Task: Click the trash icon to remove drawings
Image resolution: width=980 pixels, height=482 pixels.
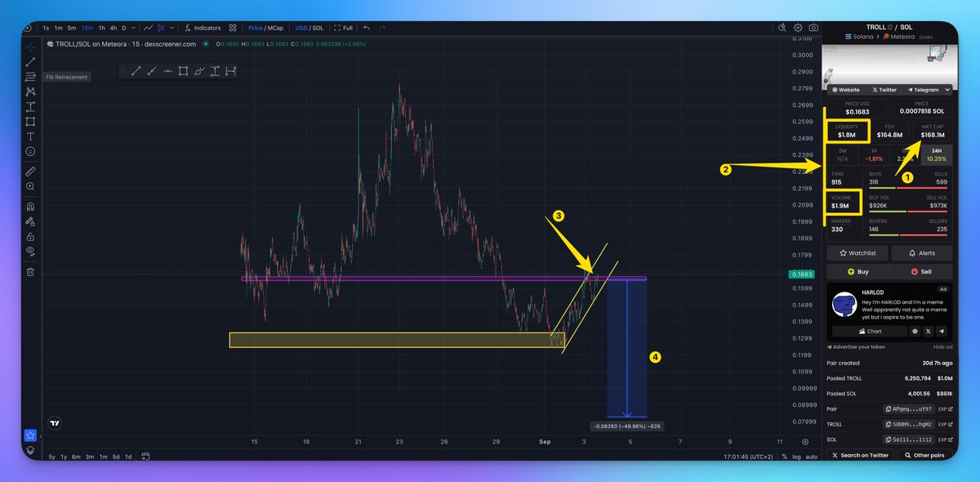Action: tap(30, 271)
